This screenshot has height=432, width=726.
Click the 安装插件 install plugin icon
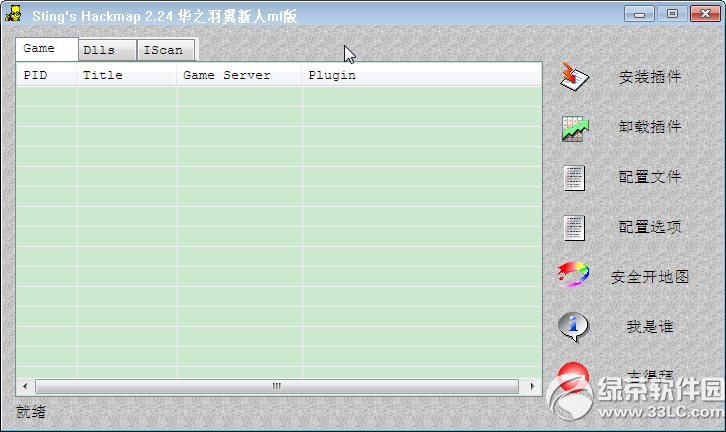(574, 77)
